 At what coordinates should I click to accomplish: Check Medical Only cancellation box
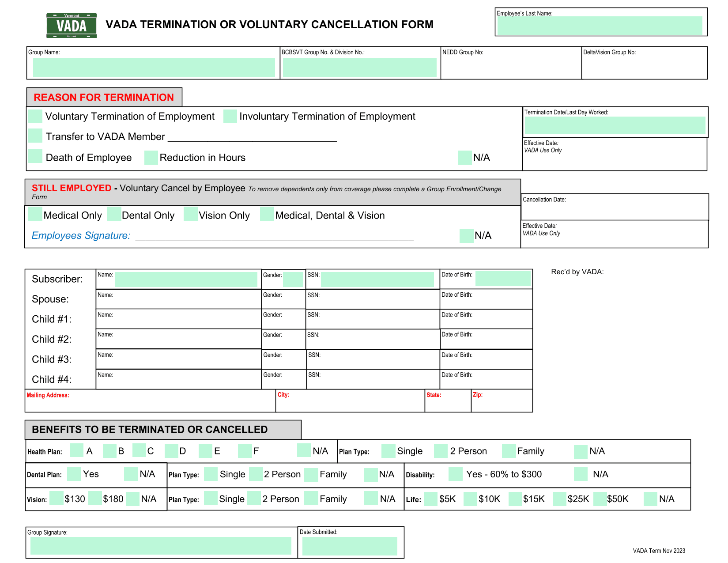pyautogui.click(x=35, y=214)
